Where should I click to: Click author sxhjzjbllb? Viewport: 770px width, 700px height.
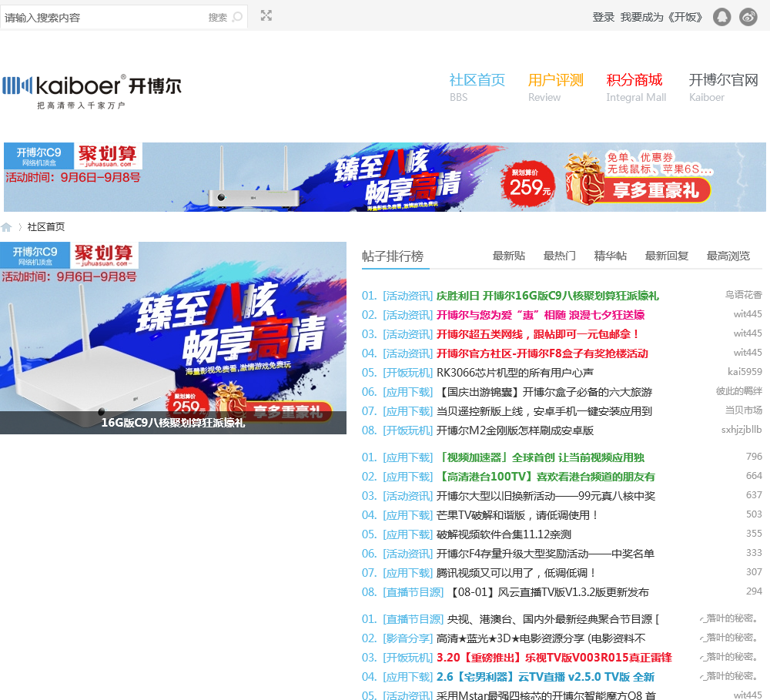click(x=742, y=430)
